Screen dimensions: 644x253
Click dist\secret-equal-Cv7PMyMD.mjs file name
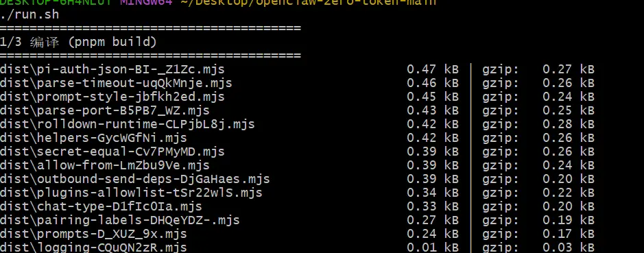pyautogui.click(x=112, y=152)
